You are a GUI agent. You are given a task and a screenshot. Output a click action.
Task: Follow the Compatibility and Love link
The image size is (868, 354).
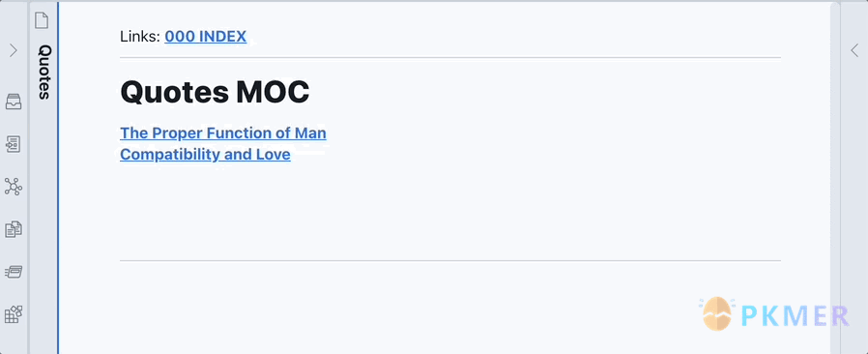[205, 155]
